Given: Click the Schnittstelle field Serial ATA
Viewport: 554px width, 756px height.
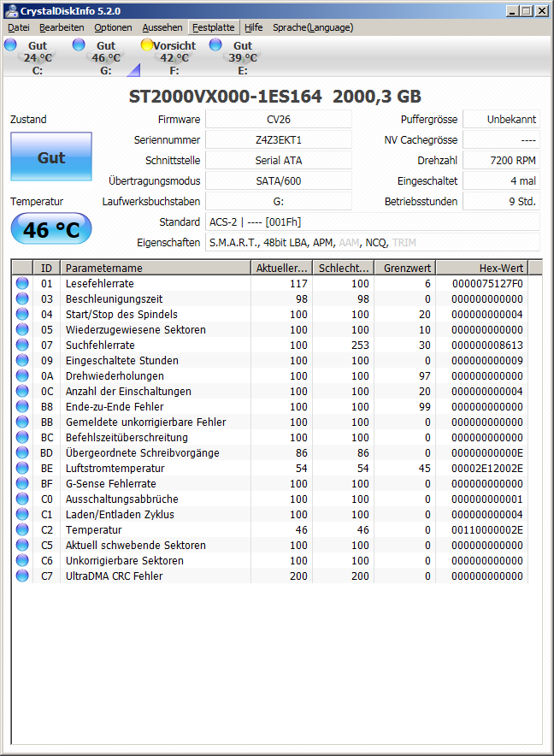Looking at the screenshot, I should pyautogui.click(x=279, y=161).
